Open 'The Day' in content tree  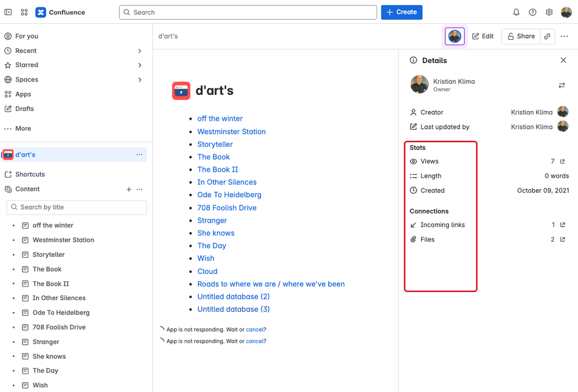tap(45, 371)
